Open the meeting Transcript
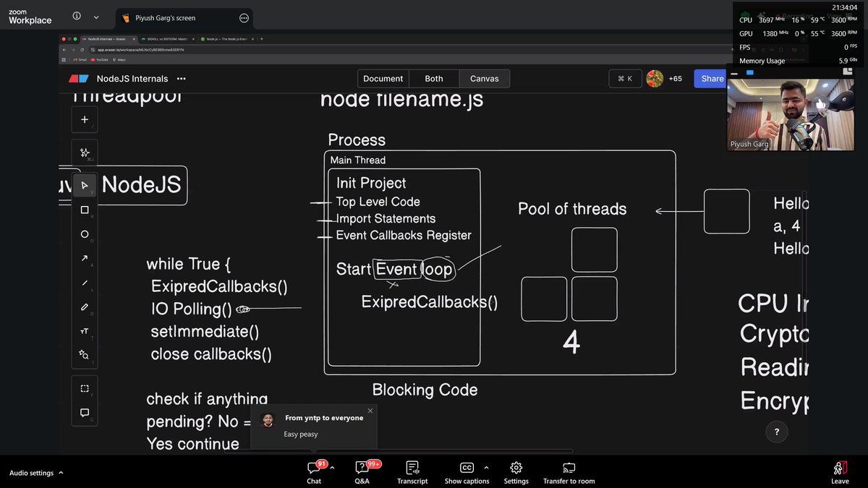The width and height of the screenshot is (868, 488). pos(412,473)
